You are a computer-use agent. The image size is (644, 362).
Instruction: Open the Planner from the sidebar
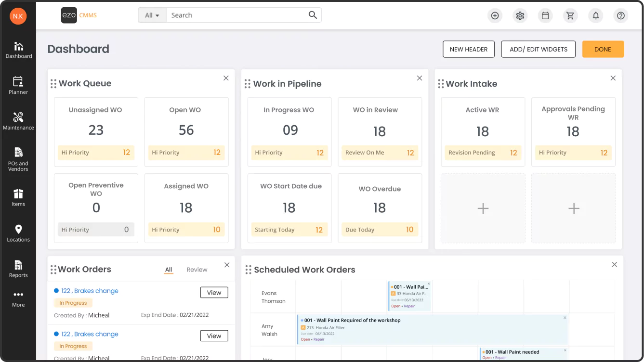tap(18, 85)
